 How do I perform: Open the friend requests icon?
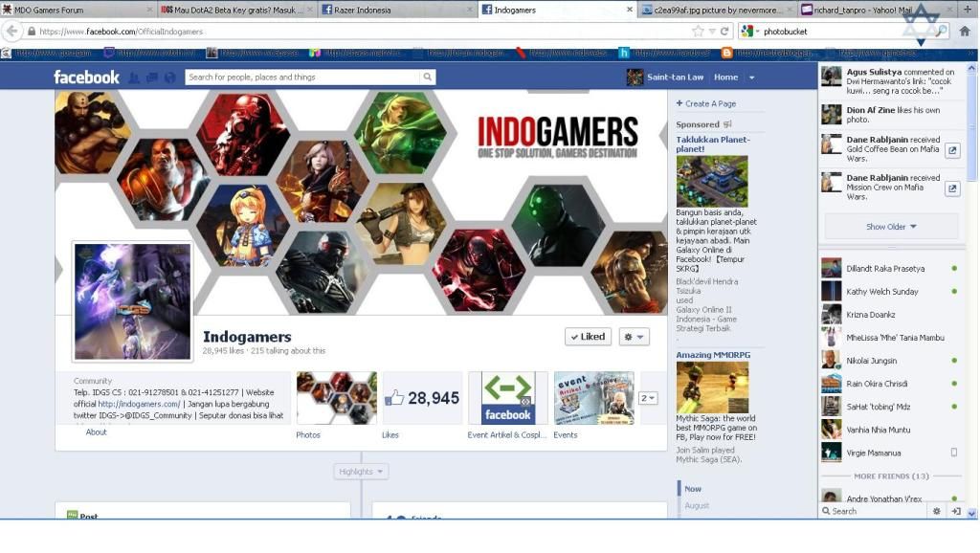coord(134,77)
